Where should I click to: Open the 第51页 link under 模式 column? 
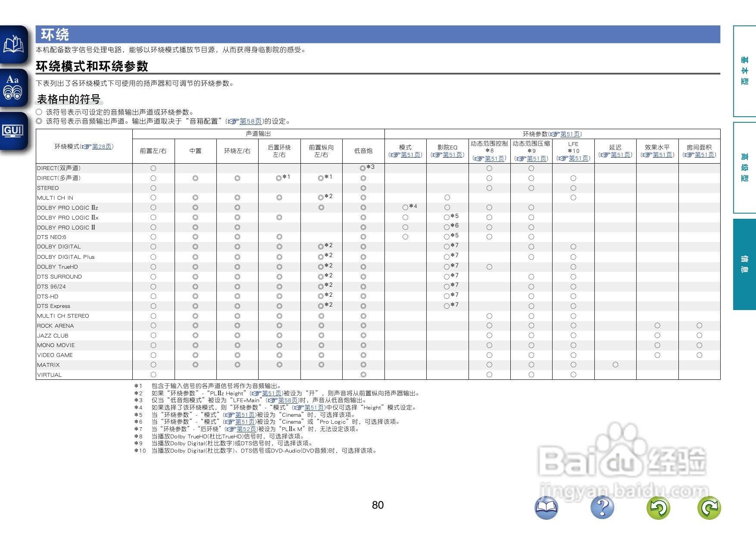pyautogui.click(x=410, y=155)
